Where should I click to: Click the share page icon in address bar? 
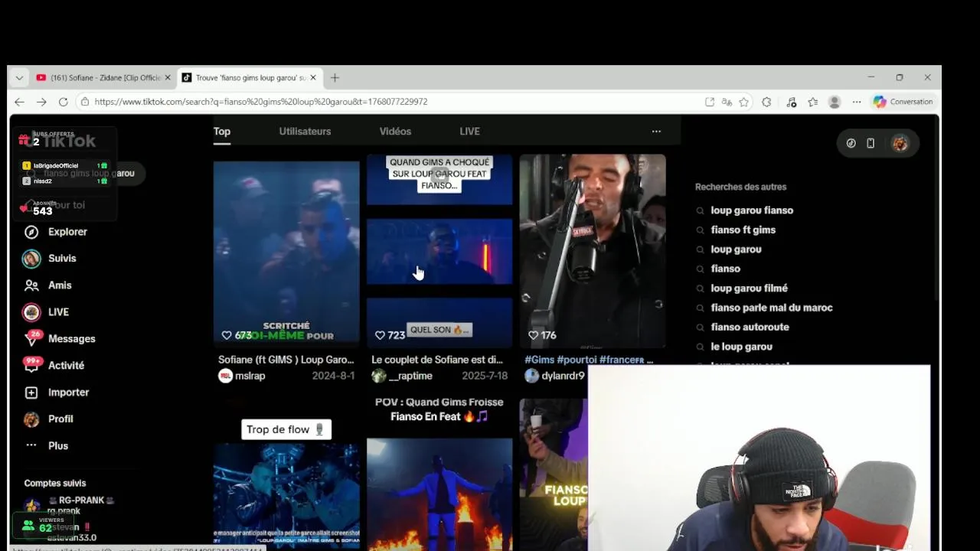(x=710, y=102)
